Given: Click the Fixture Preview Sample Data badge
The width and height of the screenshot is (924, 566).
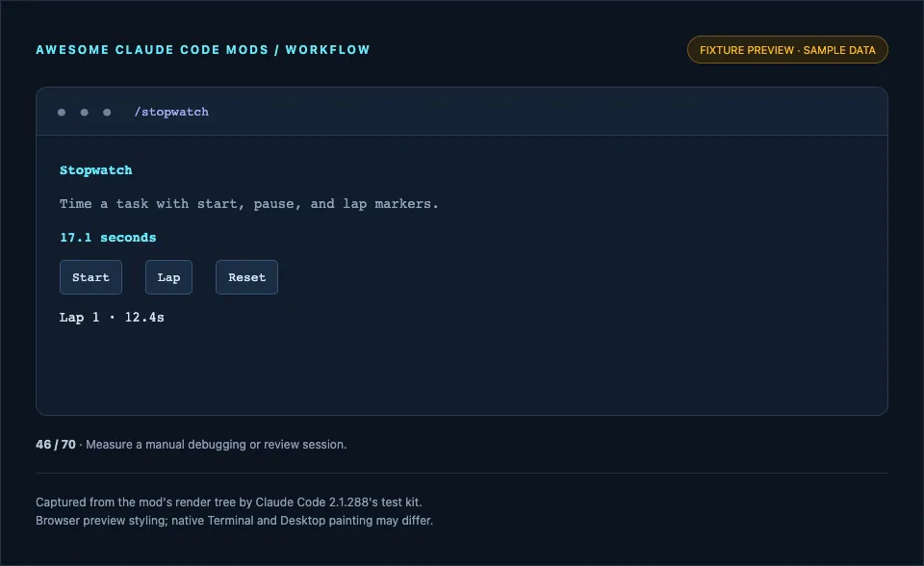Looking at the screenshot, I should point(787,50).
